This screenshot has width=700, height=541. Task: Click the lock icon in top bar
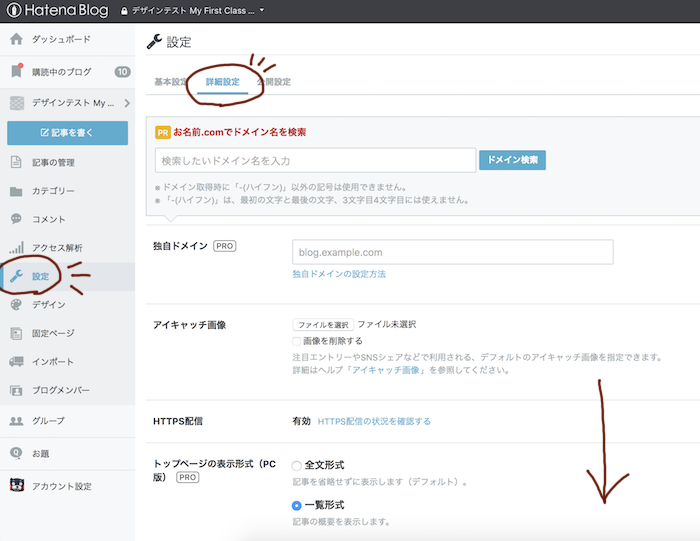click(124, 11)
